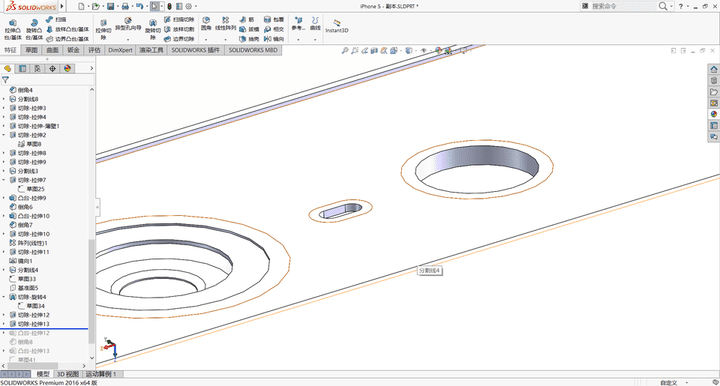Switch to the 评估 (Evaluate) tab

click(95, 50)
